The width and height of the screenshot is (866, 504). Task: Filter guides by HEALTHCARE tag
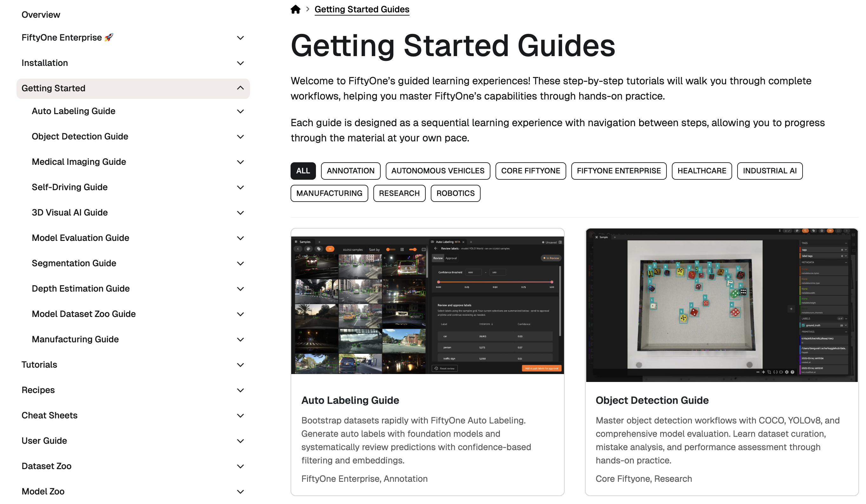point(701,171)
